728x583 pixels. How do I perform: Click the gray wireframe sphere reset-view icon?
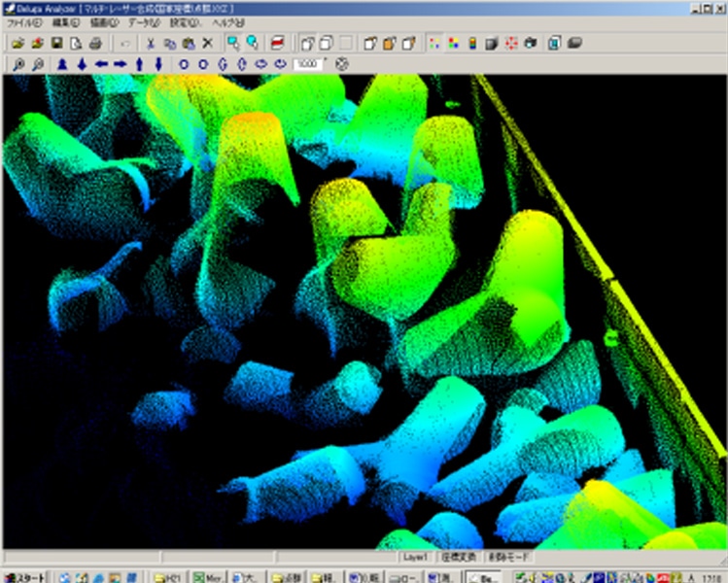[x=342, y=64]
